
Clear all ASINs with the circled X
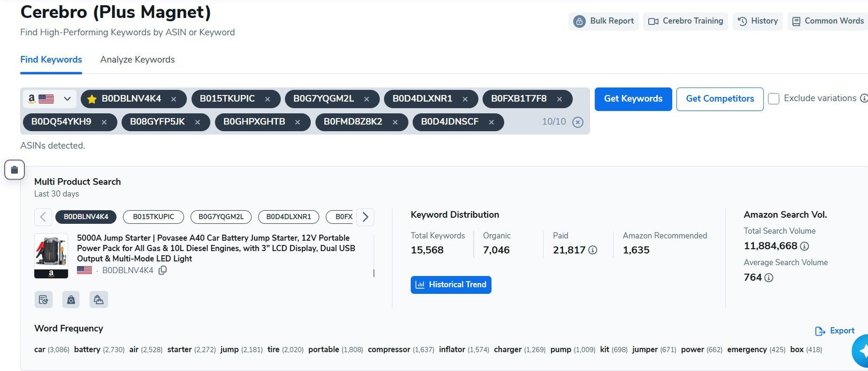[578, 122]
